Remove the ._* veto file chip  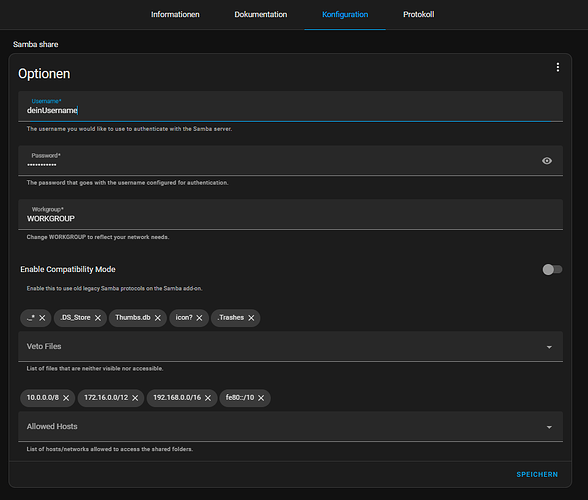coord(42,318)
